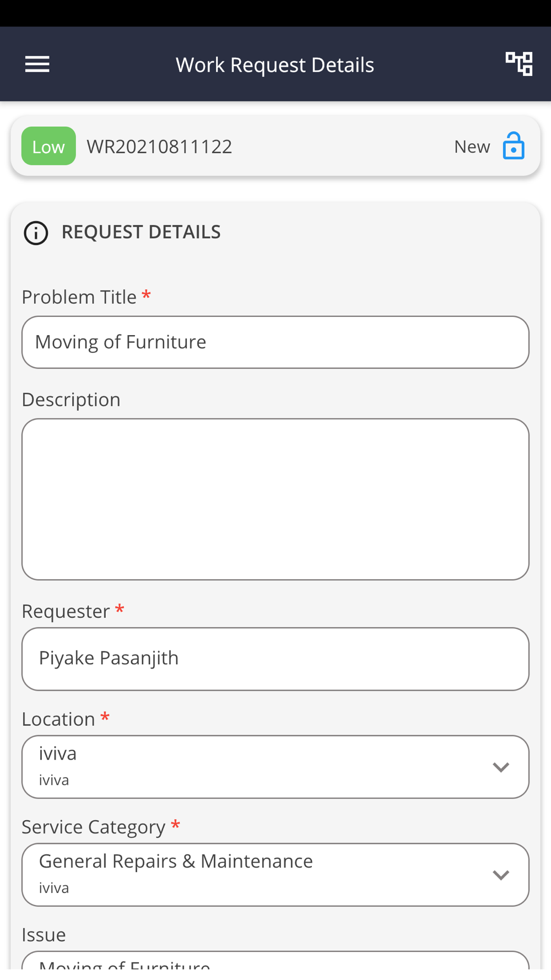Image resolution: width=551 pixels, height=980 pixels.
Task: Tap work request number WR20210811122
Action: (159, 147)
